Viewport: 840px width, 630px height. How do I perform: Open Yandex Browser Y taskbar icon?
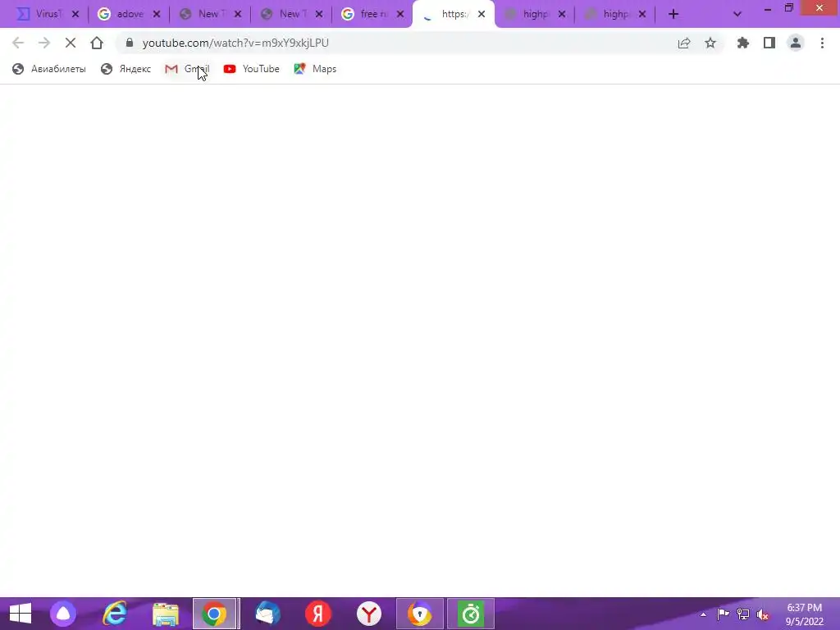[x=369, y=614]
